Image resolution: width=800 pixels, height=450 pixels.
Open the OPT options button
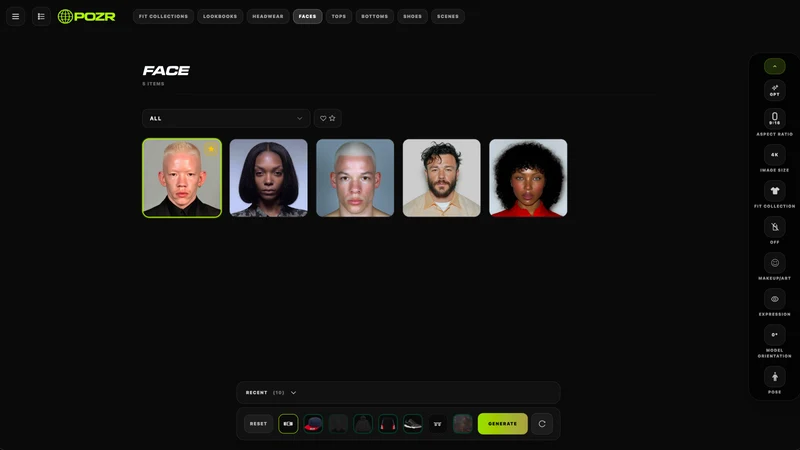tap(774, 90)
